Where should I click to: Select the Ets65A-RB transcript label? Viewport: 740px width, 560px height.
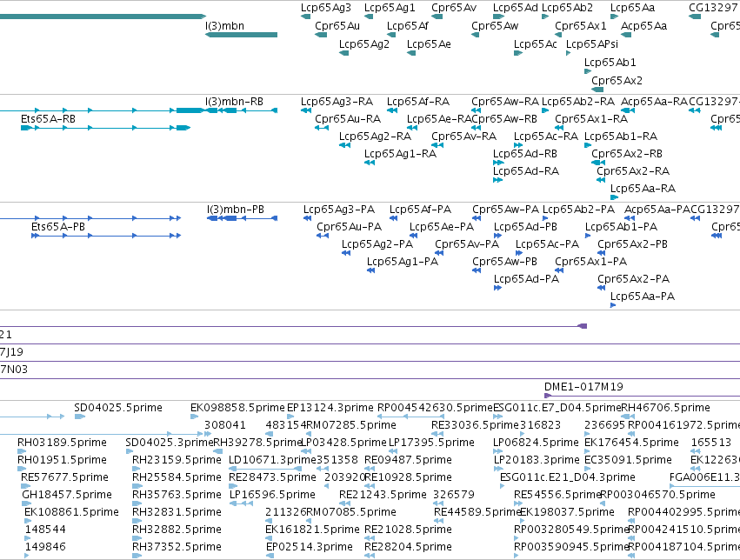tap(48, 119)
